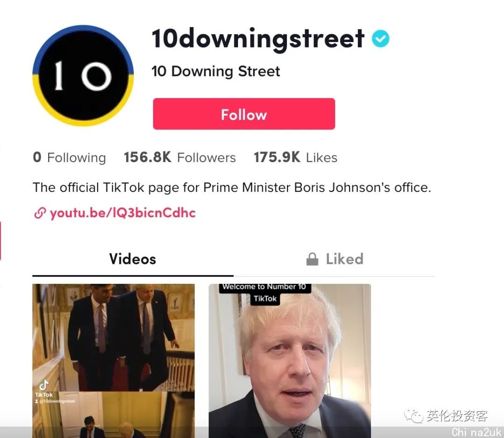
Task: Switch to the Videos tab
Action: [133, 259]
